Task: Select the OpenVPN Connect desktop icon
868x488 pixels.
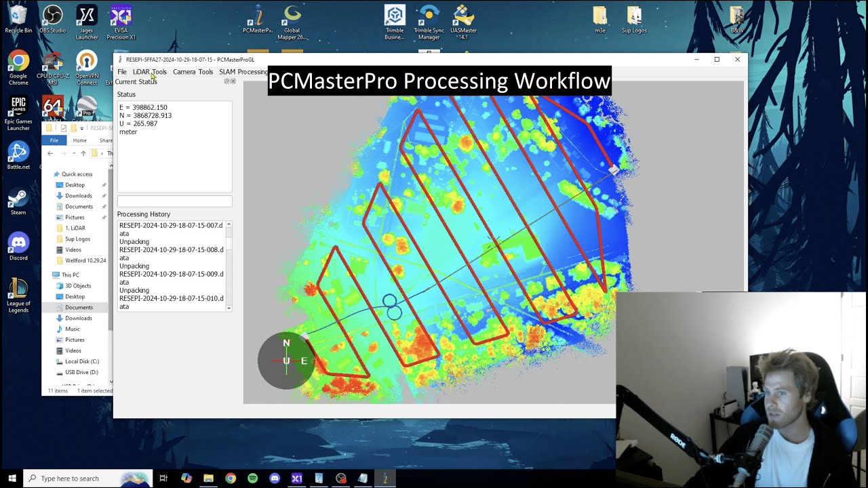Action: click(x=87, y=68)
